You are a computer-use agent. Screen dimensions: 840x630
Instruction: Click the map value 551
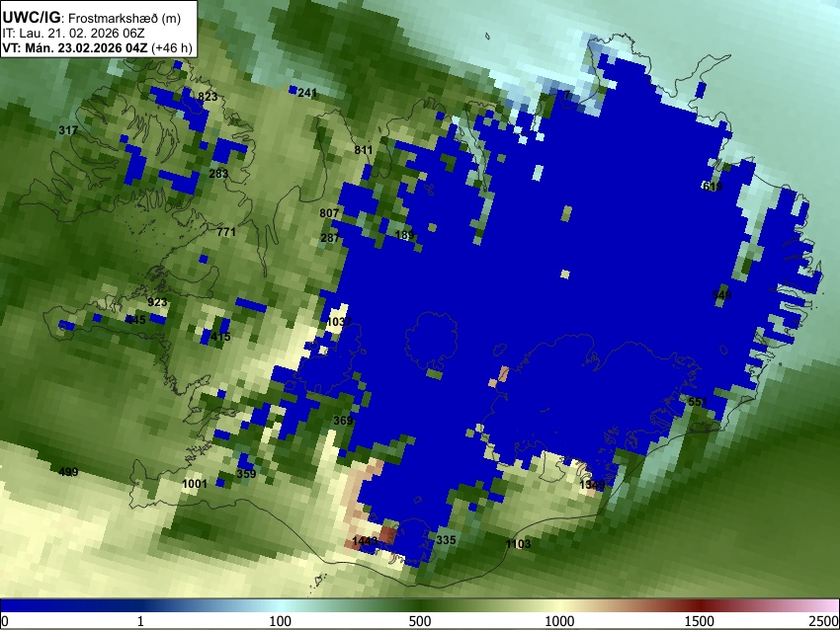click(x=698, y=402)
